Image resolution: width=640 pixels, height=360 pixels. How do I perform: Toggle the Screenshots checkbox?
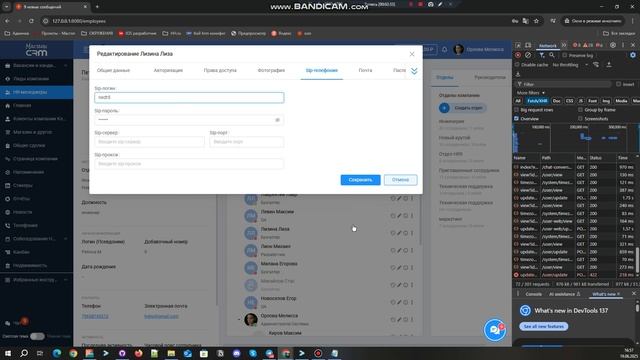(x=580, y=119)
